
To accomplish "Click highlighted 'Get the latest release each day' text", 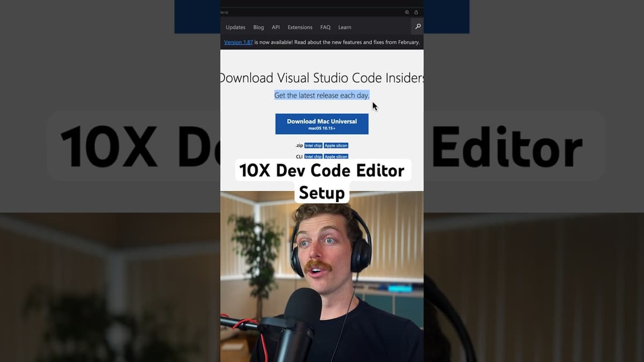I will [x=321, y=95].
